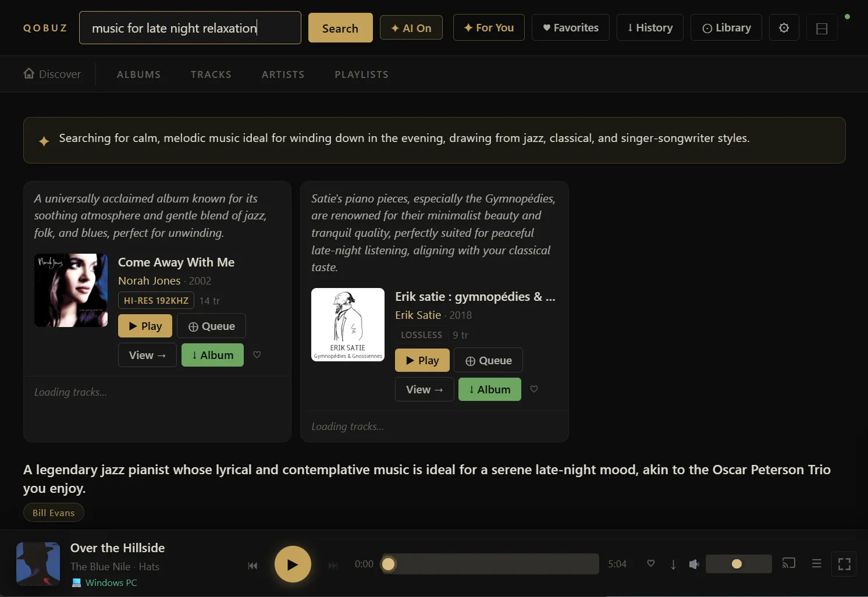Viewport: 868px width, 597px height.
Task: Open the split-view panel icon top right
Action: click(821, 27)
